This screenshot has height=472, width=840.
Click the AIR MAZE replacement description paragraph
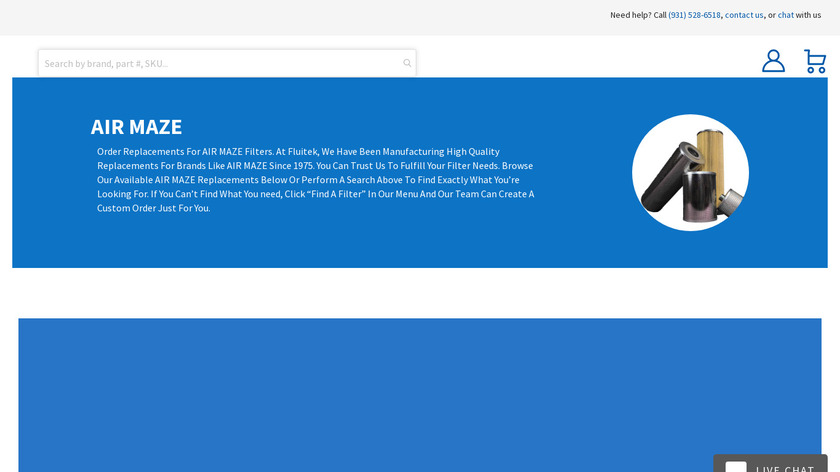point(316,180)
